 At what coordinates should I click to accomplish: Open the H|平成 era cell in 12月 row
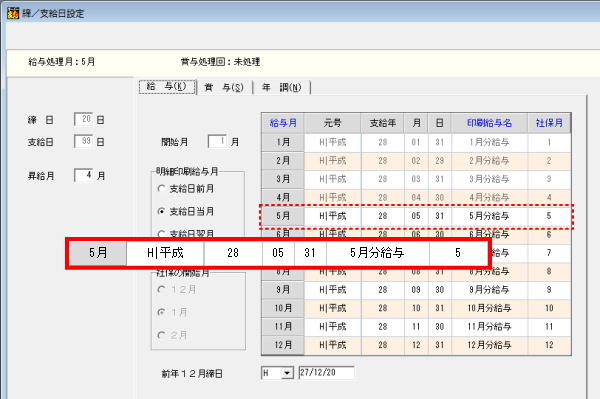click(332, 345)
